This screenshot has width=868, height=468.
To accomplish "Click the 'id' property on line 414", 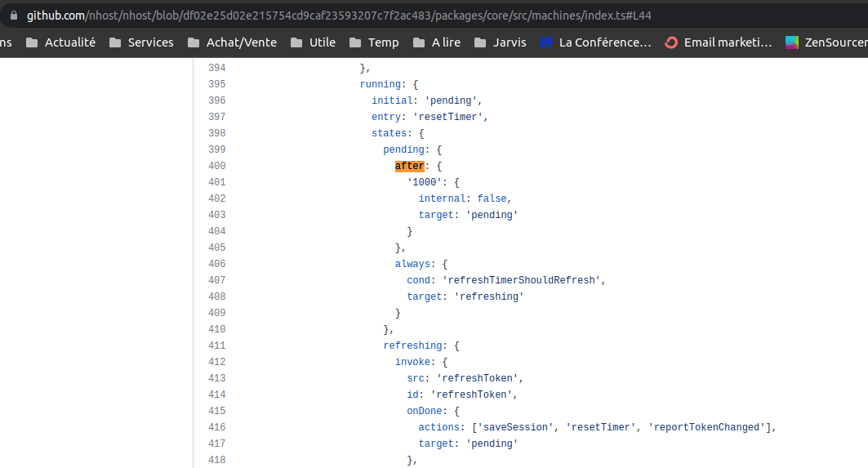I will tap(412, 394).
